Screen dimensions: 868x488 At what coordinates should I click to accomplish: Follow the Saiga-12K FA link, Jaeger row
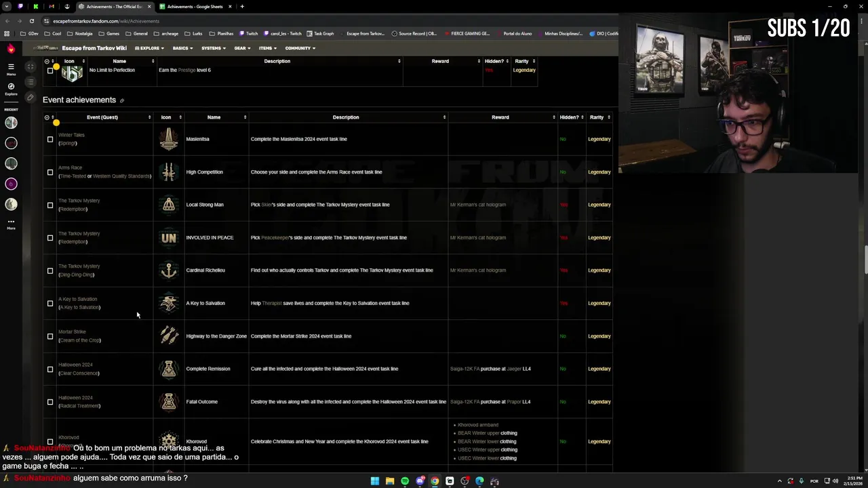point(465,369)
